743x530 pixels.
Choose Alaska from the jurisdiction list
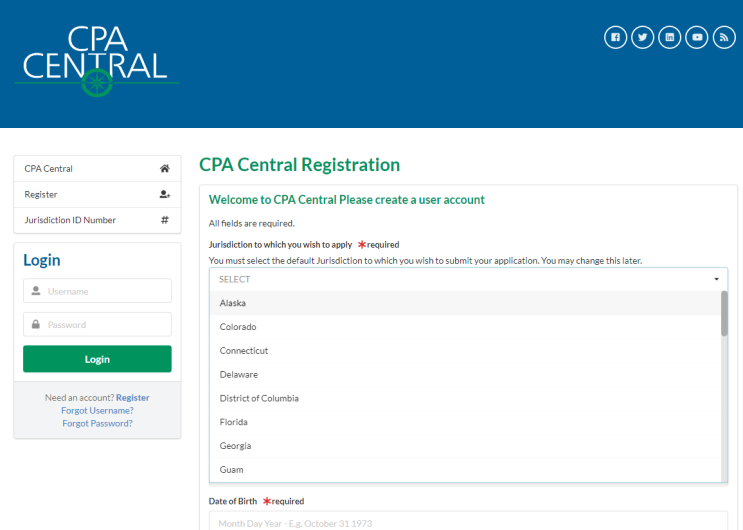[x=233, y=303]
